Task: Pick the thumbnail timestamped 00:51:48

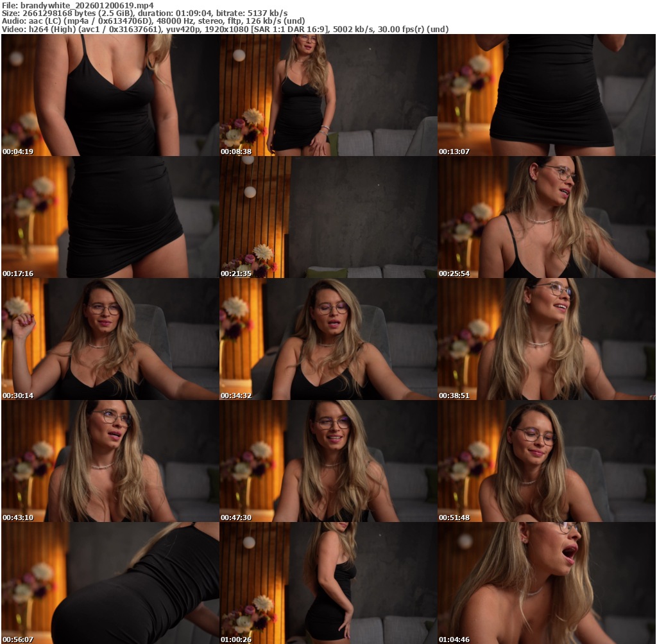Action: pyautogui.click(x=547, y=461)
